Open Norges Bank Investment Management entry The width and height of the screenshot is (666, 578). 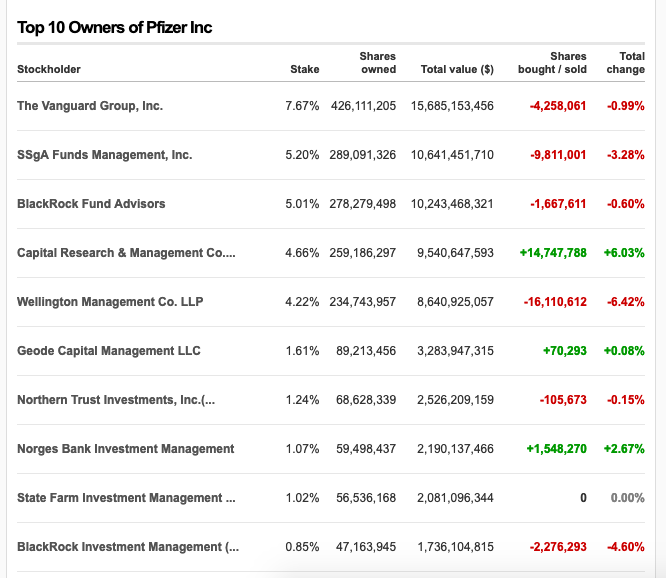pos(126,449)
